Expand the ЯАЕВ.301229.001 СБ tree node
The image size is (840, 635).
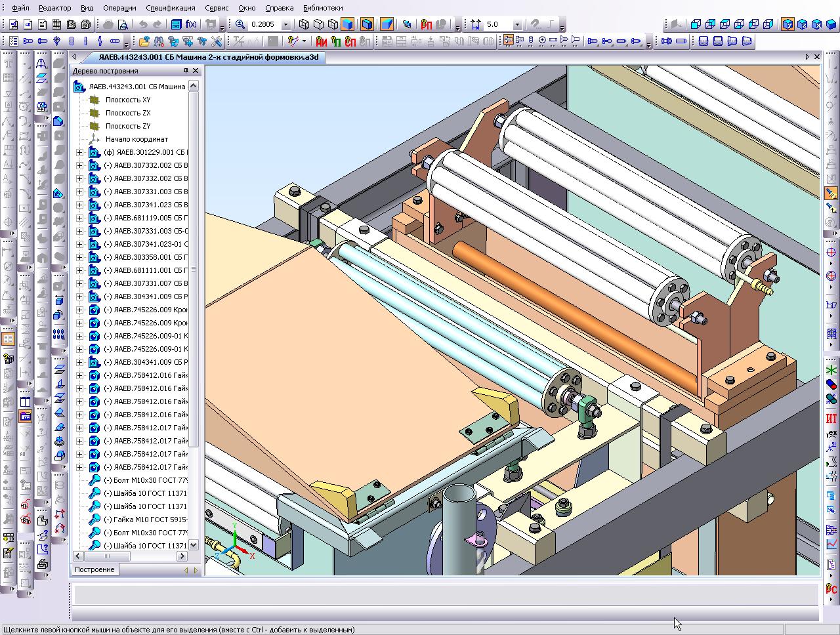[x=80, y=152]
